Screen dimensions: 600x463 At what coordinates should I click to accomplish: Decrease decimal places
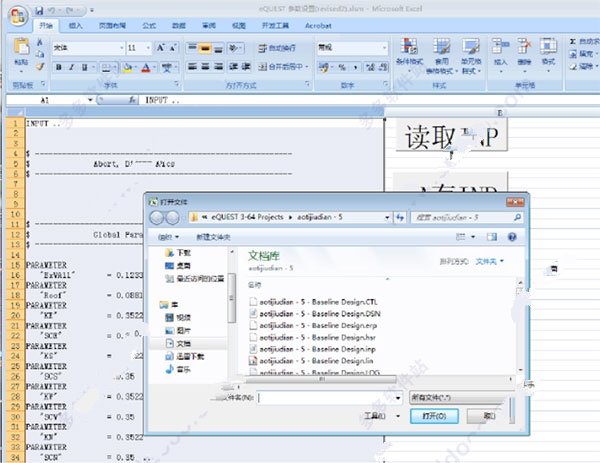tap(383, 68)
